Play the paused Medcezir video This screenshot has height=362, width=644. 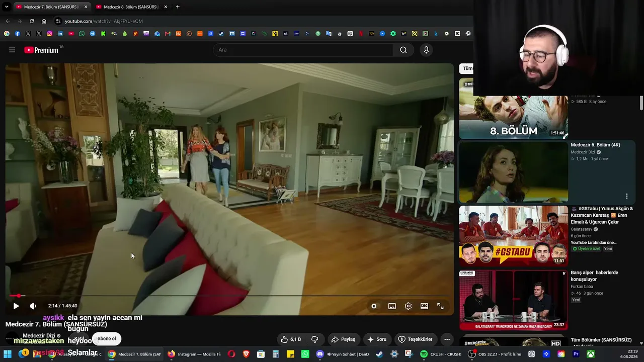click(x=16, y=306)
